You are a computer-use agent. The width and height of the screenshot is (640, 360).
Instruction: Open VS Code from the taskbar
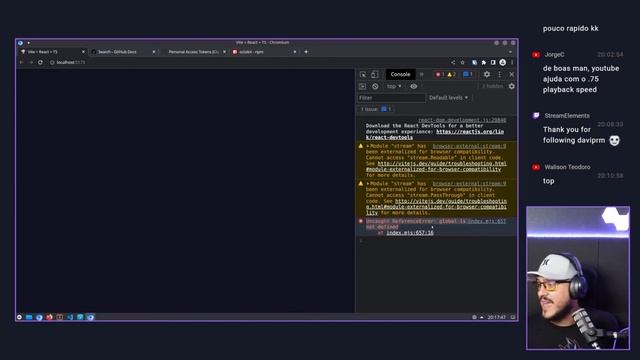point(70,317)
